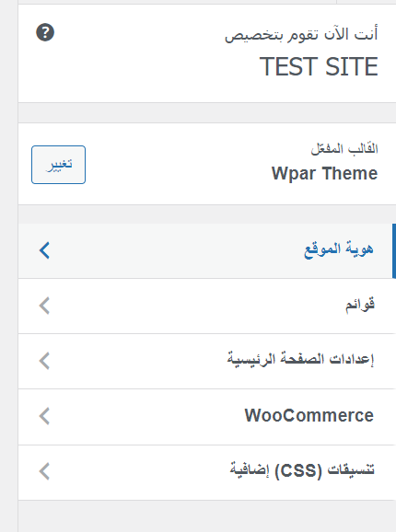
Task: Click the TEST SITE title
Action: 319,67
